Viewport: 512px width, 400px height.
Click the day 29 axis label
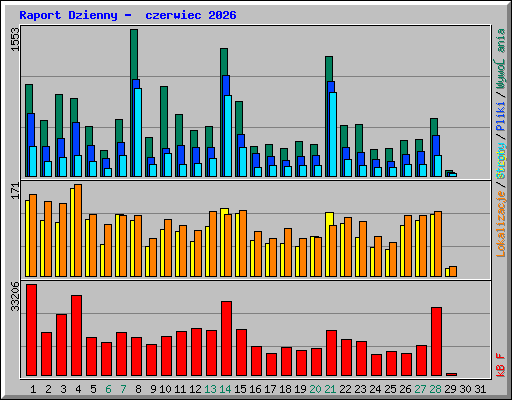(450, 389)
